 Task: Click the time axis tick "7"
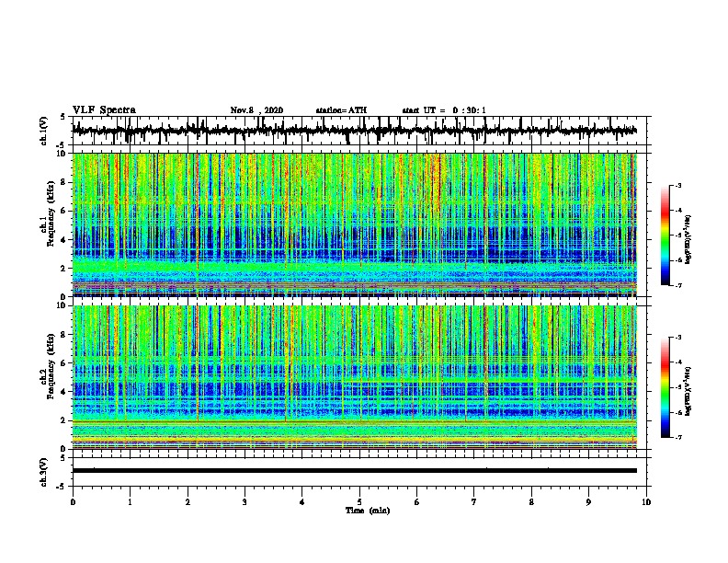pos(474,502)
